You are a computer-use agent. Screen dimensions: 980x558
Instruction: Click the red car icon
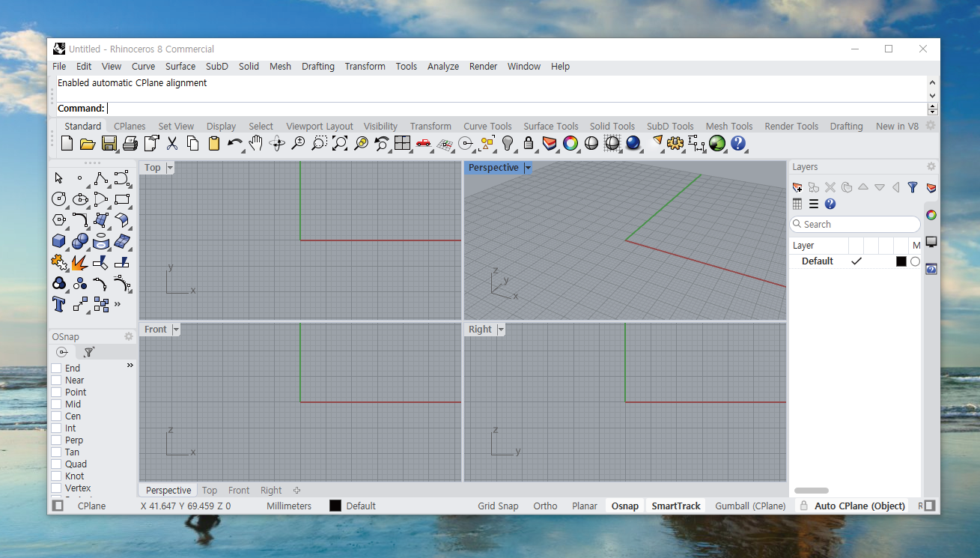click(x=424, y=144)
